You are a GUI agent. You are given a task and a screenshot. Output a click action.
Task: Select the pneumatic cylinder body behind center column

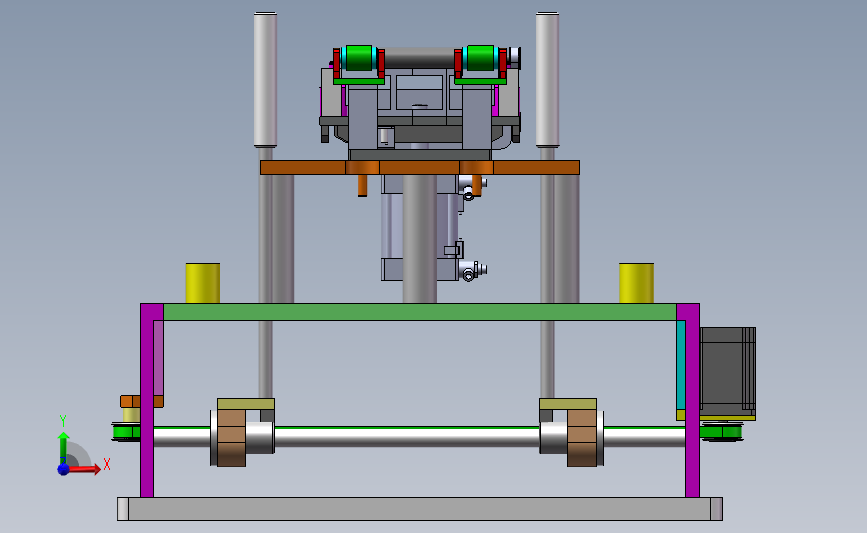[392, 228]
